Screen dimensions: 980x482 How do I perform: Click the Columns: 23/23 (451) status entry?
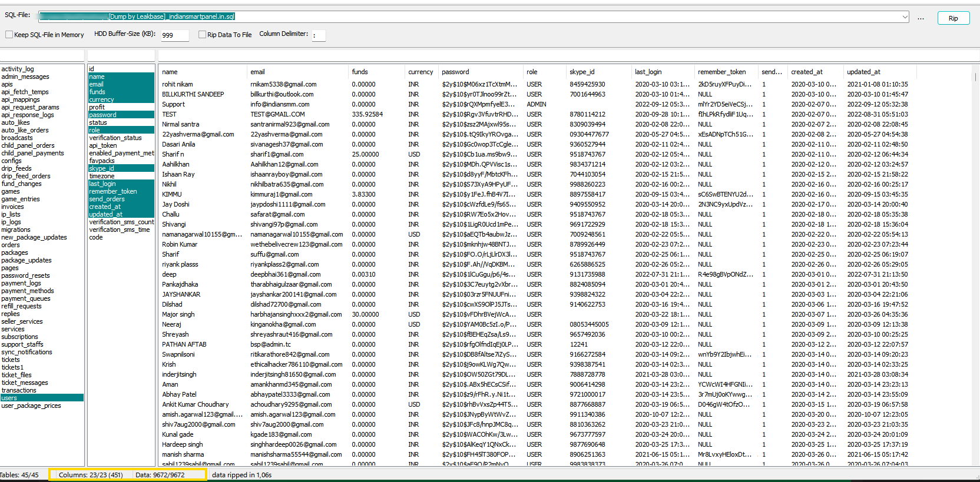point(91,475)
